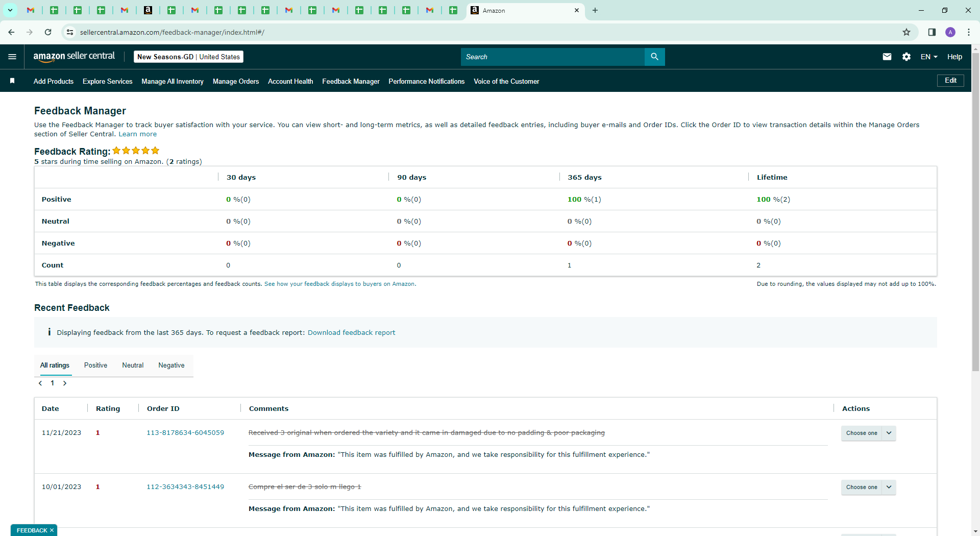This screenshot has width=980, height=536.
Task: Click the feedback rating five-star display
Action: point(136,151)
